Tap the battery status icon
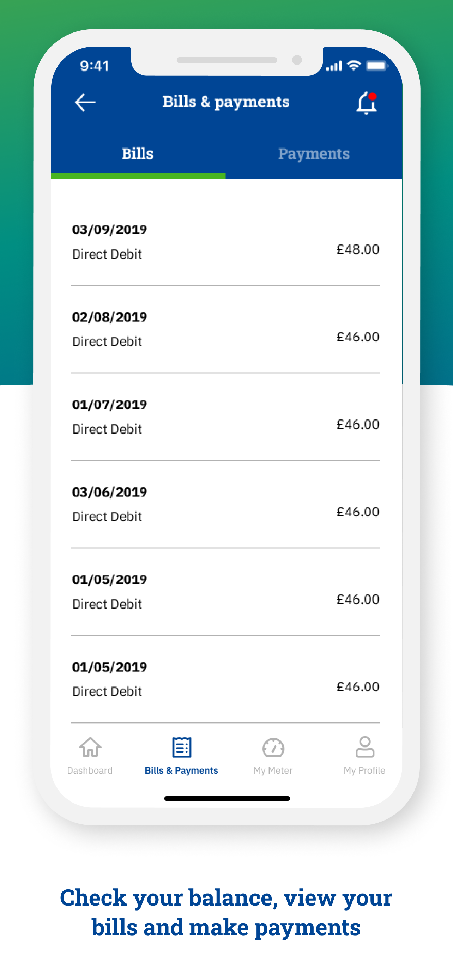Image resolution: width=453 pixels, height=980 pixels. (376, 66)
